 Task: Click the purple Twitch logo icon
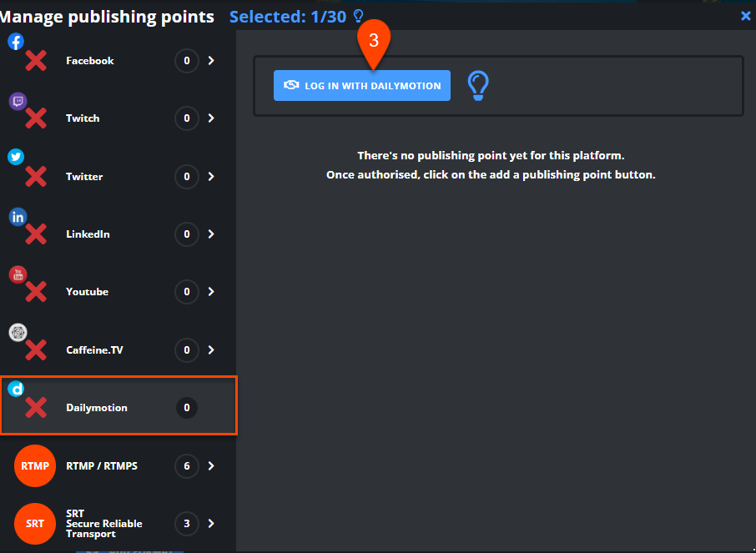pyautogui.click(x=18, y=101)
